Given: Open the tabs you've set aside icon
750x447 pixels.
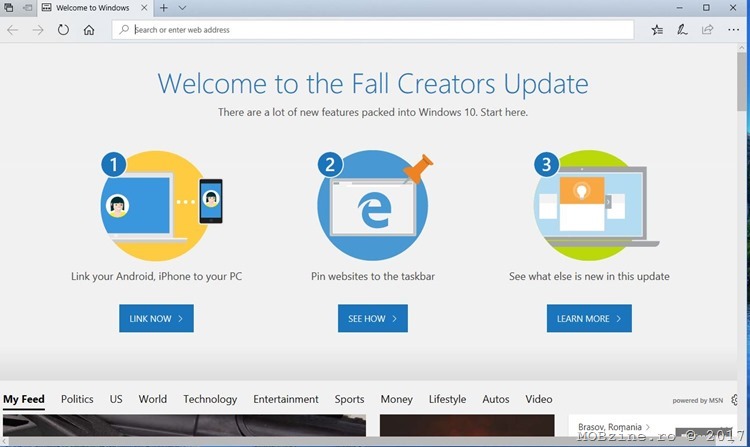Looking at the screenshot, I should point(9,8).
